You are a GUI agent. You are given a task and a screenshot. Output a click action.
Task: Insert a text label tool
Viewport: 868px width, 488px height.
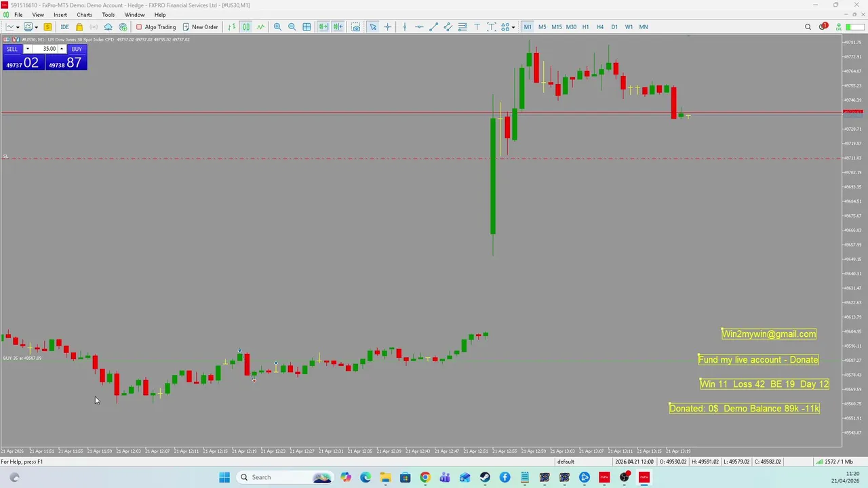click(x=492, y=27)
